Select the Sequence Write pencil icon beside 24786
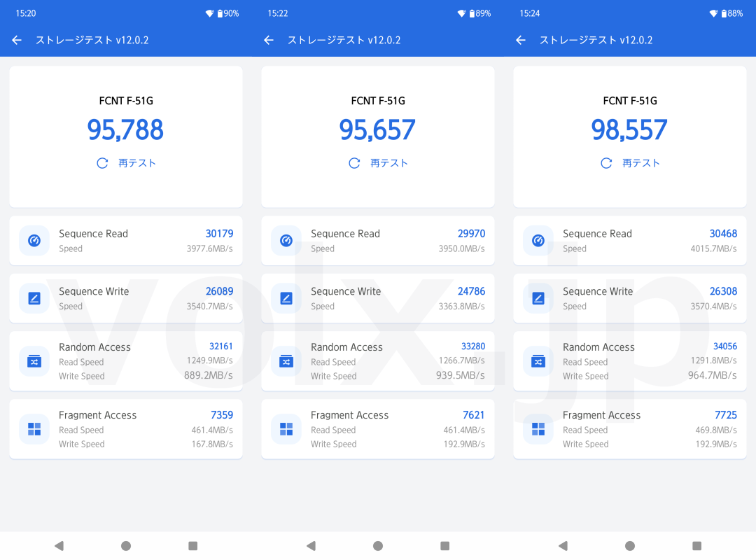Image resolution: width=756 pixels, height=560 pixels. point(286,298)
